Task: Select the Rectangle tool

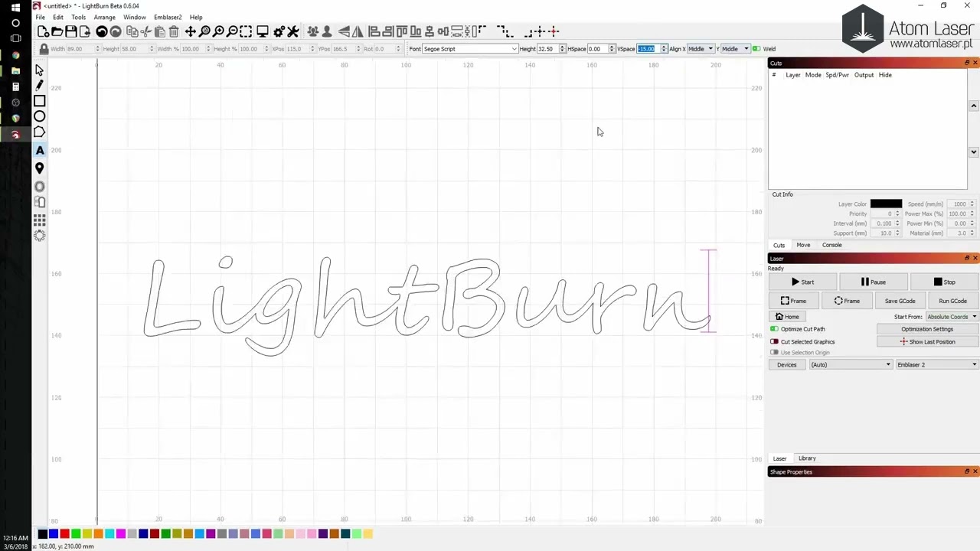Action: point(40,101)
